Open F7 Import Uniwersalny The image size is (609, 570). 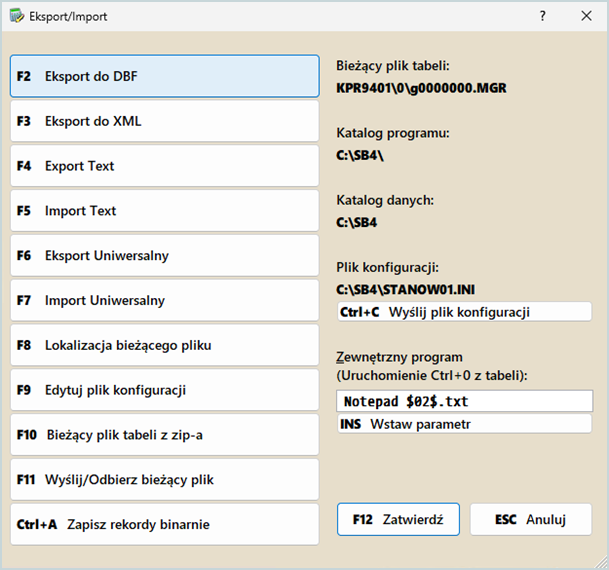click(164, 300)
